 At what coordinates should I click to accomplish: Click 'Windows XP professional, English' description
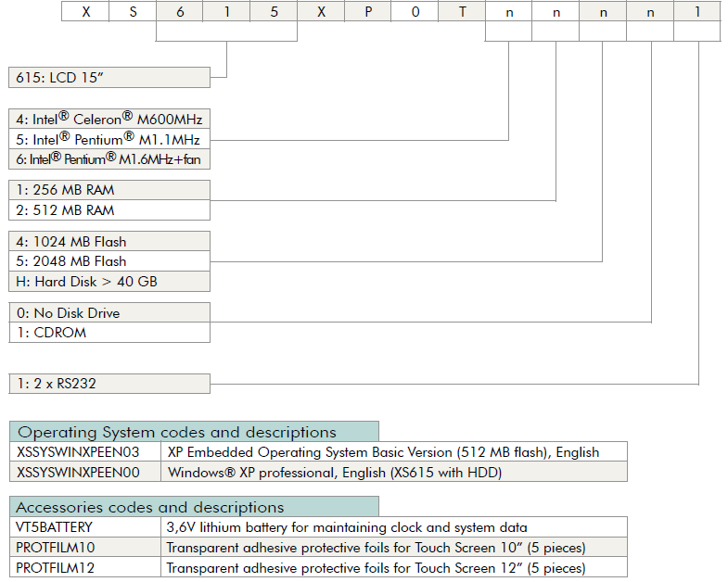coord(394,472)
